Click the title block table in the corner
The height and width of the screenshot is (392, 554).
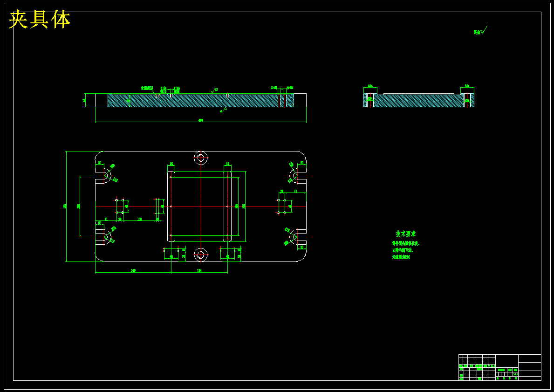coord(499,367)
